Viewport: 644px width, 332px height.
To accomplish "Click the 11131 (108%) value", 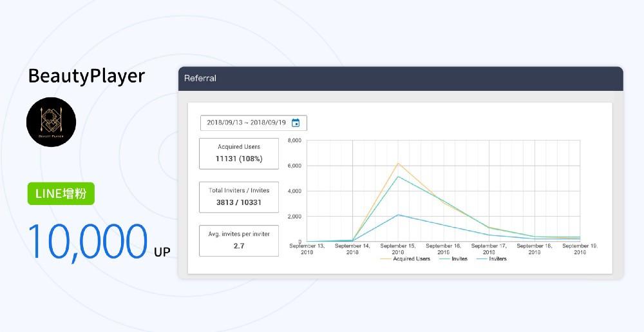I will coord(239,159).
